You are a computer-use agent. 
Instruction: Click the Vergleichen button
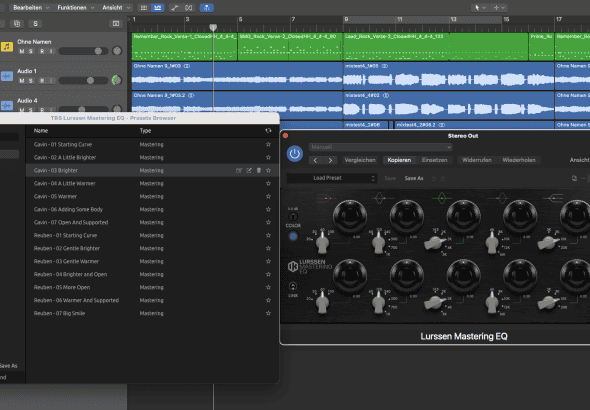tap(360, 160)
